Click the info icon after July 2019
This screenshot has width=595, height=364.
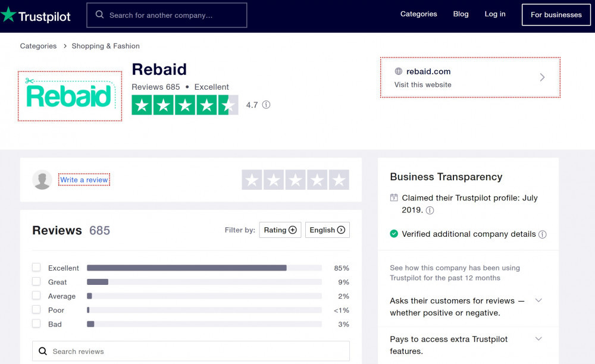point(430,211)
